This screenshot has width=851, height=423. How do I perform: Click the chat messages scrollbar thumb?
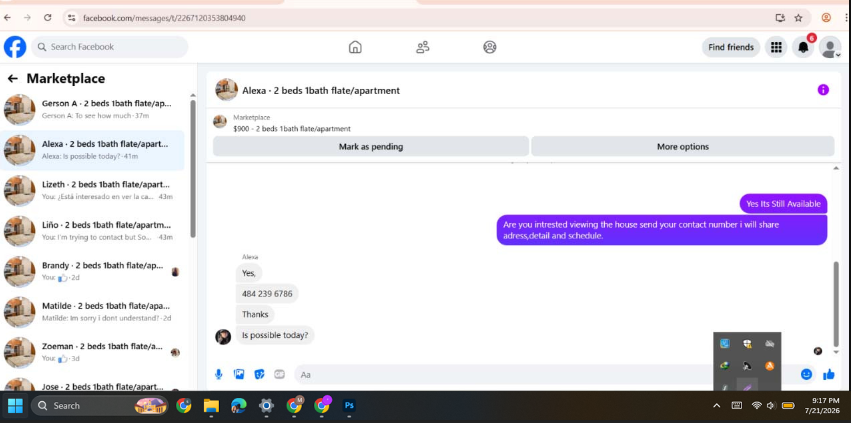836,304
